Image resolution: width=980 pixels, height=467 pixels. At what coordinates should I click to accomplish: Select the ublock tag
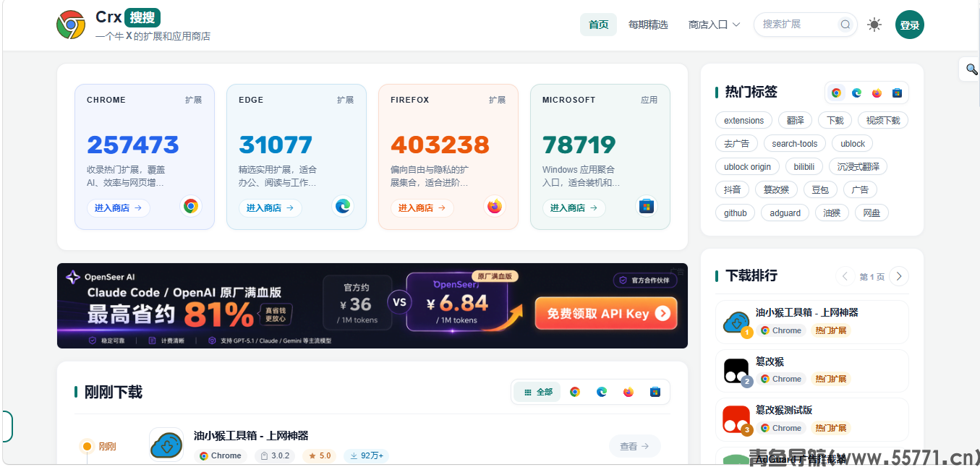[853, 144]
